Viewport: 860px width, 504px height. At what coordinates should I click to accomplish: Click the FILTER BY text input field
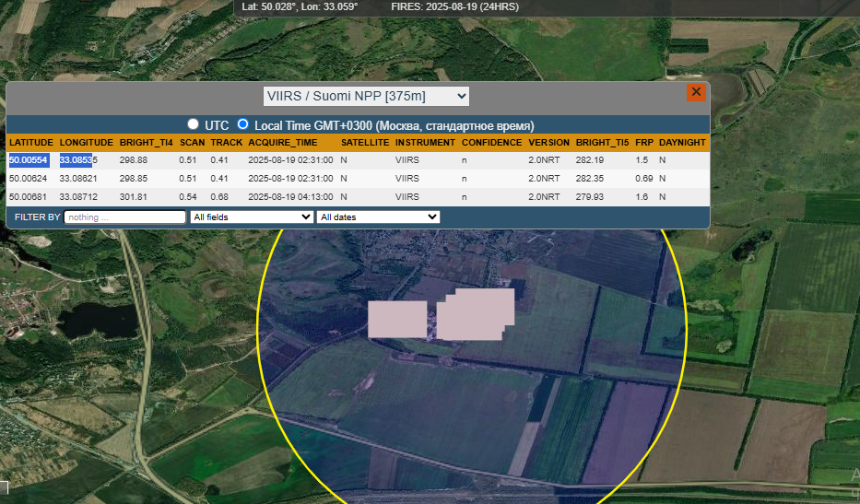tap(125, 217)
